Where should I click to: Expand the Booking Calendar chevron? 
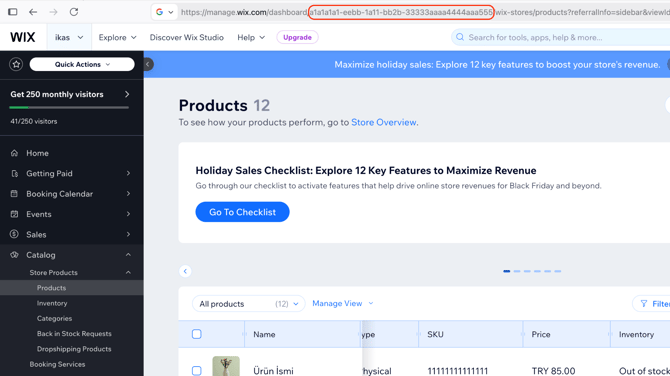(x=128, y=194)
